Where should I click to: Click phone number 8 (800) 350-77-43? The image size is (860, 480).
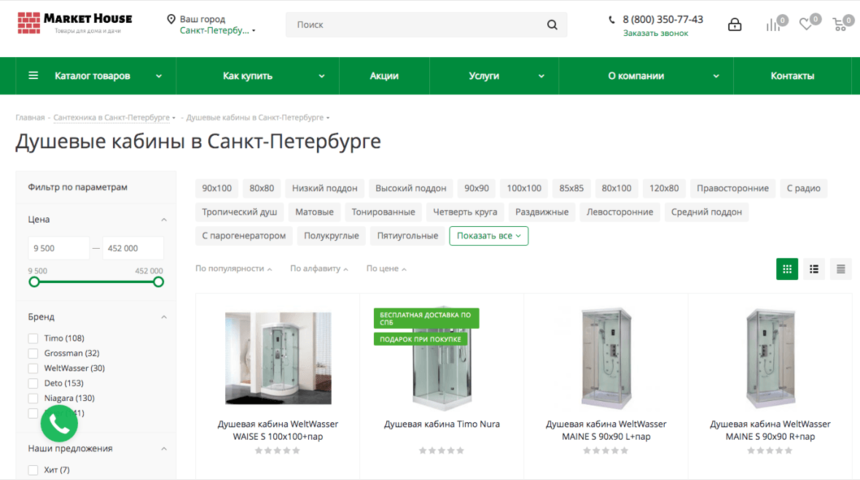663,19
